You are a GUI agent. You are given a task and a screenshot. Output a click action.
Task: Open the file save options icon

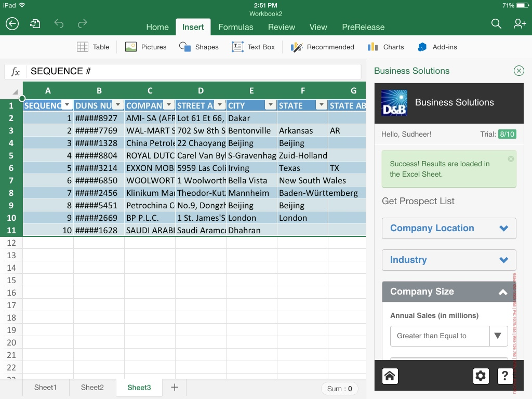click(x=35, y=24)
